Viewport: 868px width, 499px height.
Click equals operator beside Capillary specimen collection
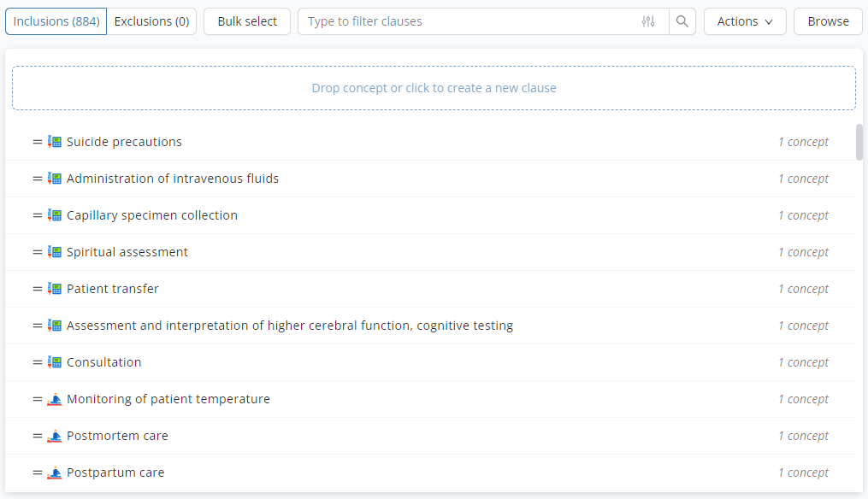(38, 215)
